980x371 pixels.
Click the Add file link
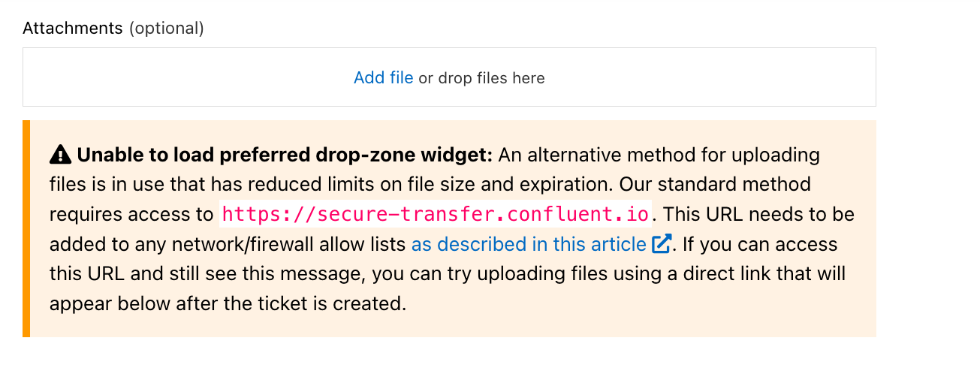click(x=383, y=77)
